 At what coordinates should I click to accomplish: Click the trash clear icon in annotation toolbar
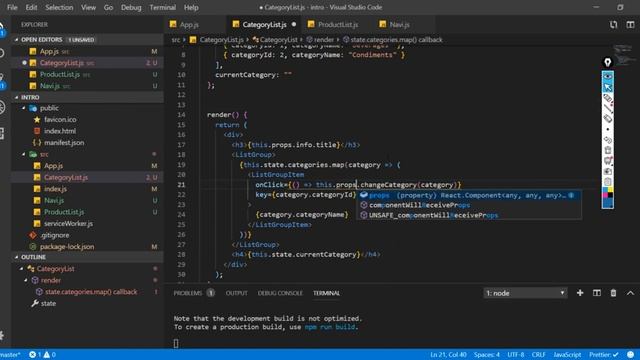pos(608,150)
